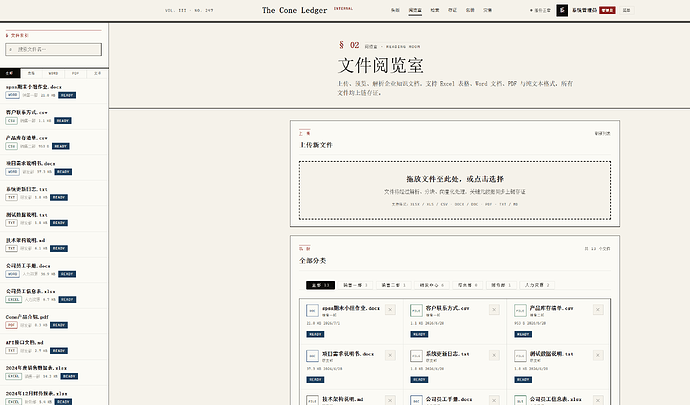690x405 pixels.
Task: Filter the files by 研发中心
Action: 432,285
